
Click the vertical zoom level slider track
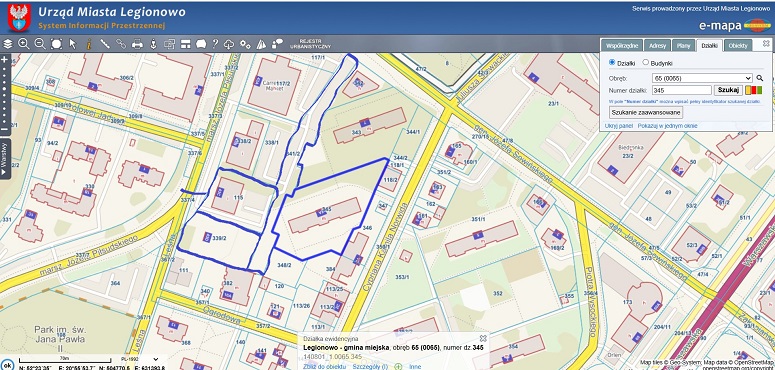[4, 95]
